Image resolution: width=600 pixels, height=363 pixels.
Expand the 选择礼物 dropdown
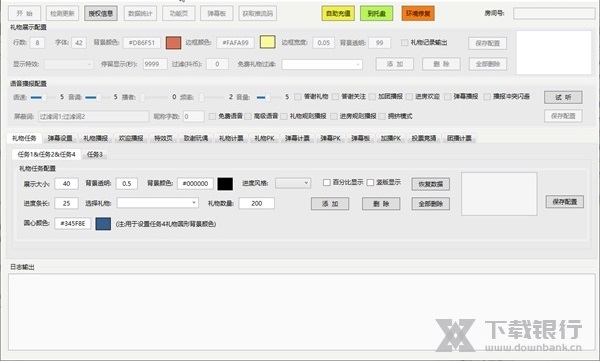tap(158, 203)
